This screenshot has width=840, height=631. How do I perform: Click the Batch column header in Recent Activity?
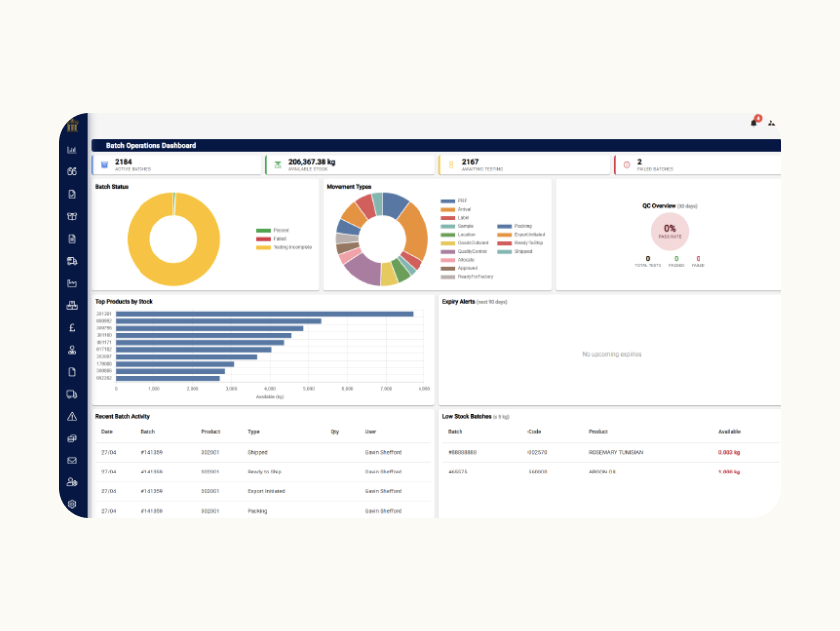pyautogui.click(x=148, y=432)
